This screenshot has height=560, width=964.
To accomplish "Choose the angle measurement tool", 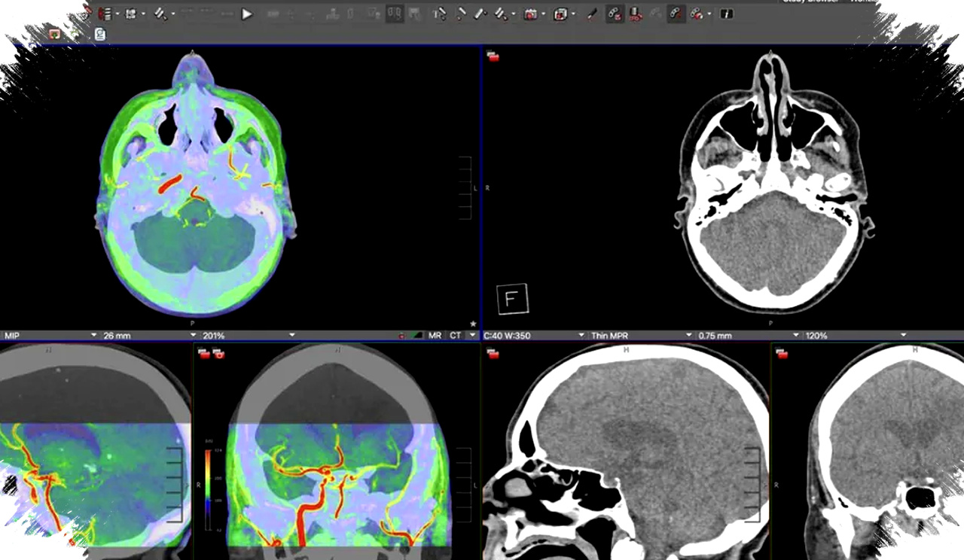I will pos(461,14).
